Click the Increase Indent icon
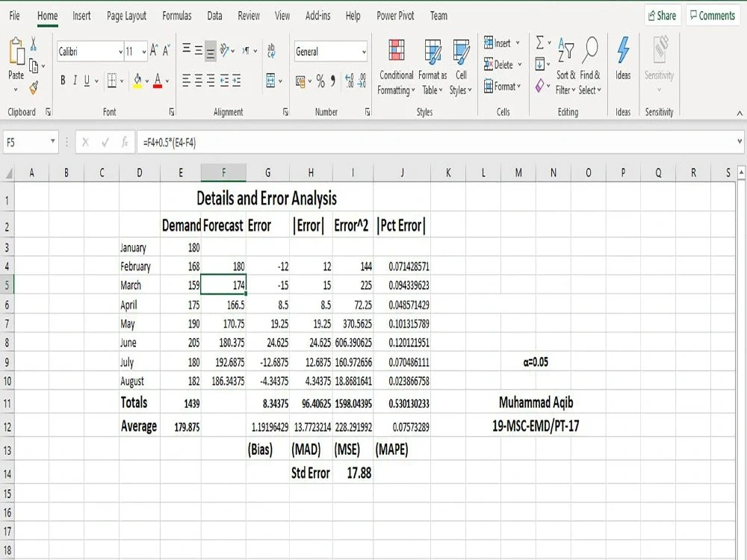This screenshot has width=747, height=560. 236,81
